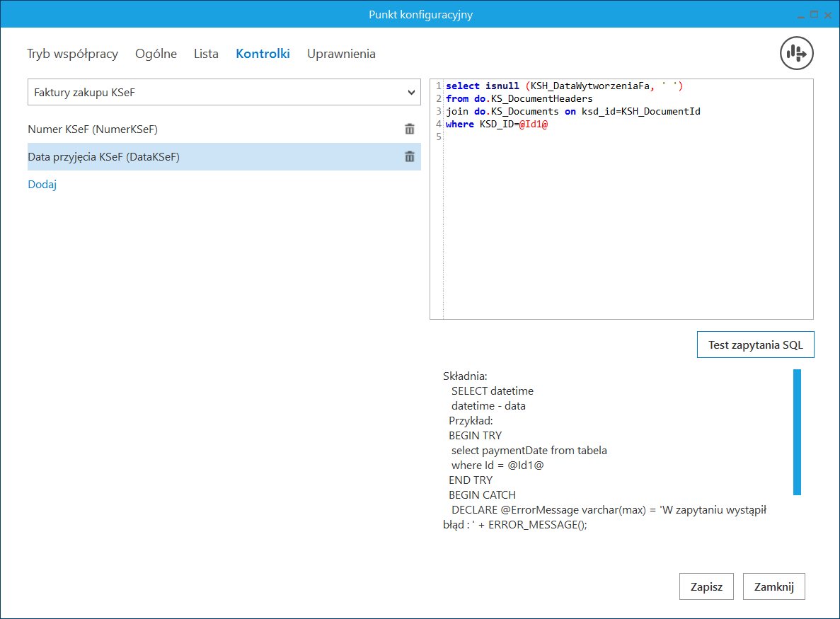Click the Dodaj link
The image size is (840, 619).
pos(42,185)
